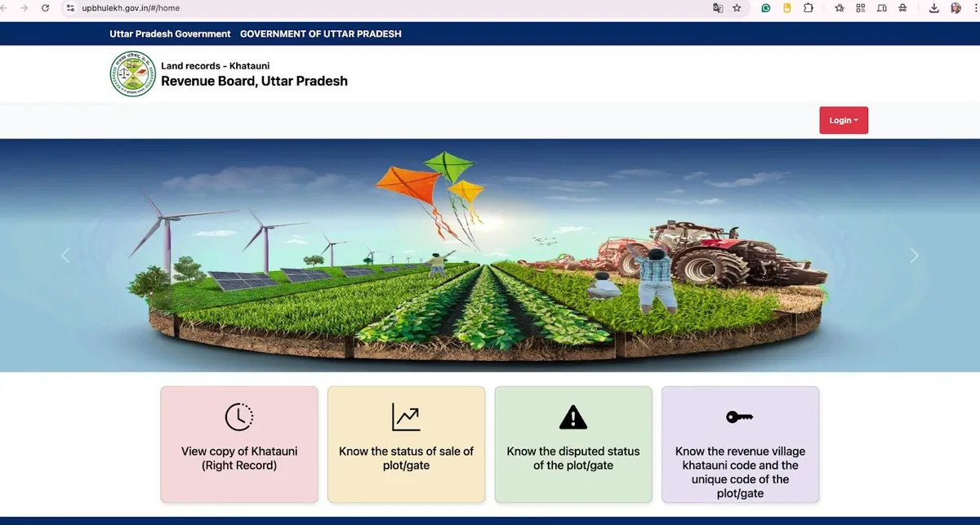Bookmark this page with the star icon

(x=737, y=8)
